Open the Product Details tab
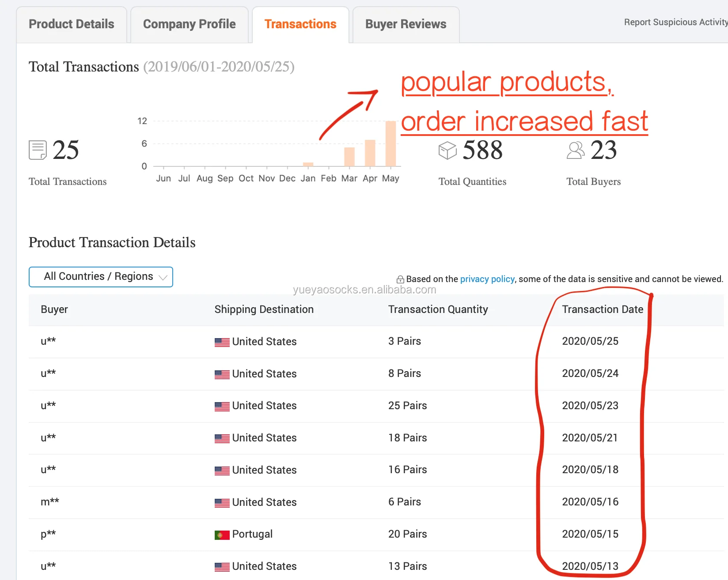 pyautogui.click(x=72, y=24)
